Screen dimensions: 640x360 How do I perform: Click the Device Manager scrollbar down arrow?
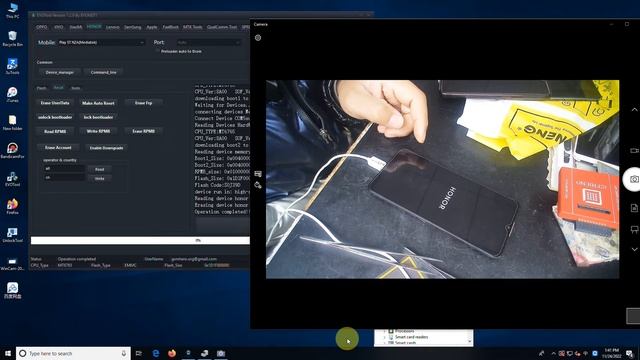pos(470,342)
